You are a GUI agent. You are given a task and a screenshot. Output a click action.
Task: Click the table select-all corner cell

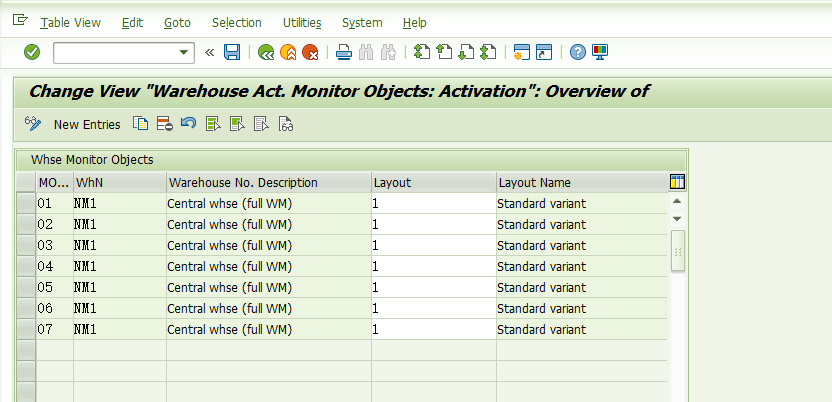pos(25,182)
